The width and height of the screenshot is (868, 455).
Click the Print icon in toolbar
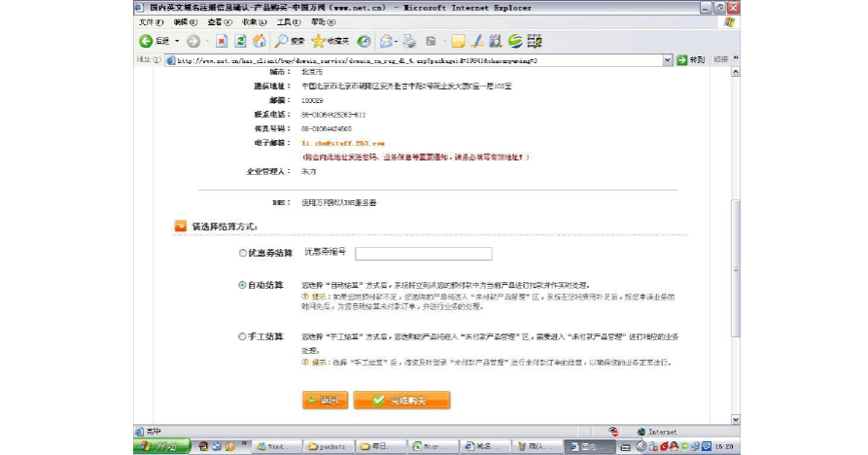click(409, 41)
